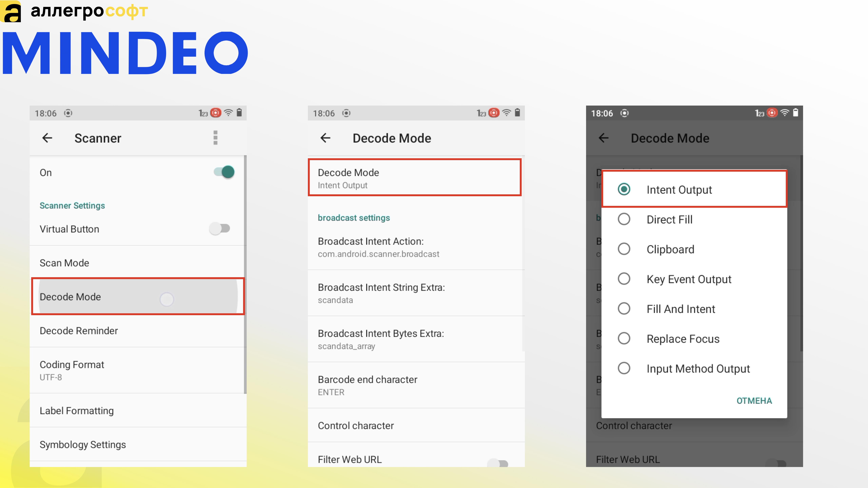
Task: Open Label Formatting settings
Action: [138, 410]
